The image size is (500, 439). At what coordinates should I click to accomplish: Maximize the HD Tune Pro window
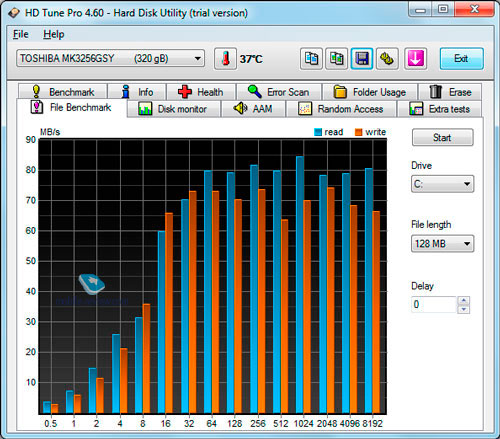pyautogui.click(x=443, y=9)
